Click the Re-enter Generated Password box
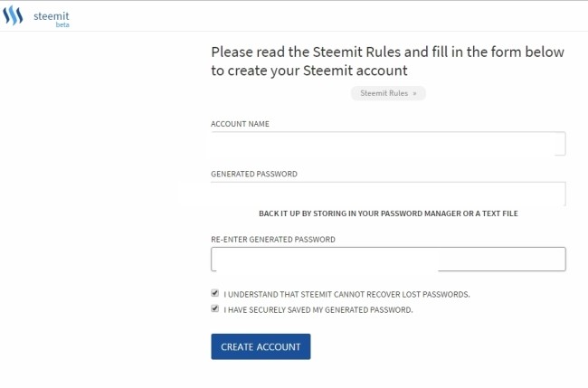This screenshot has height=388, width=588. [387, 260]
